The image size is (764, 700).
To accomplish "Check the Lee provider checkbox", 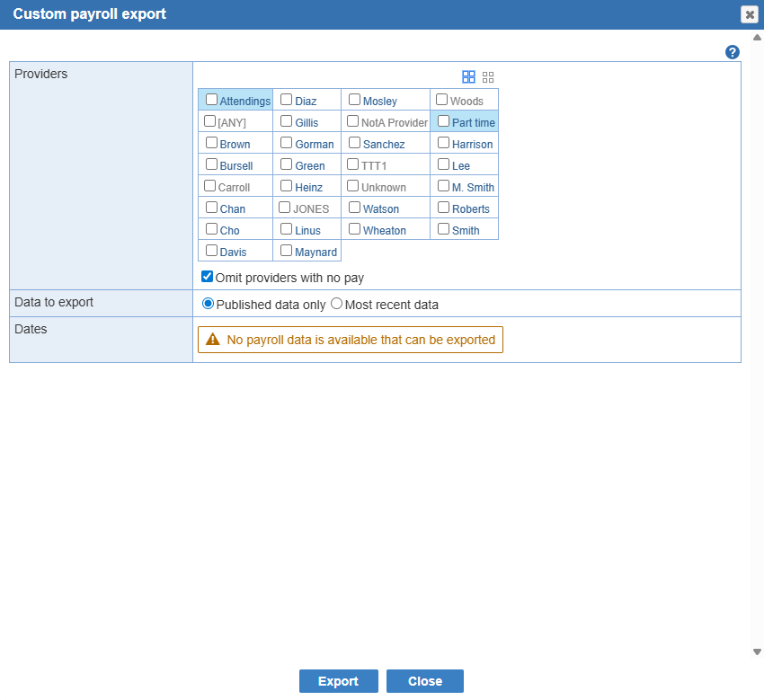I will pyautogui.click(x=443, y=164).
